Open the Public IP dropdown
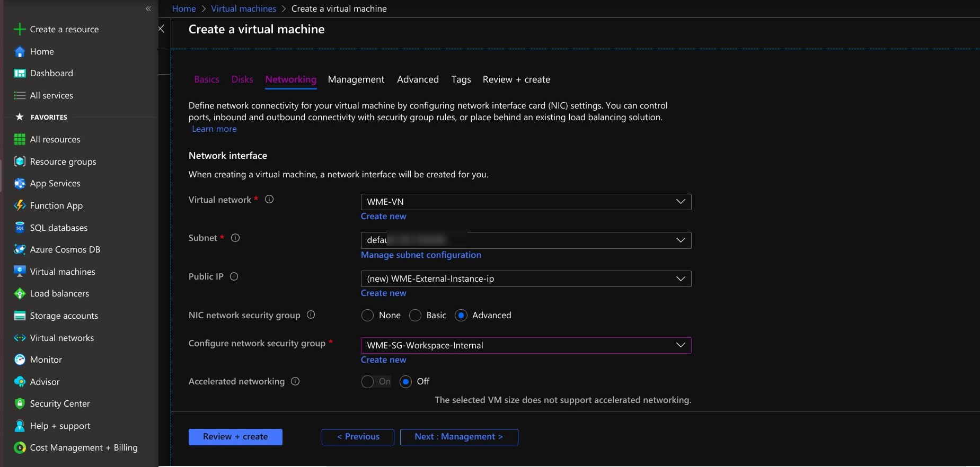This screenshot has width=980, height=467. click(681, 279)
